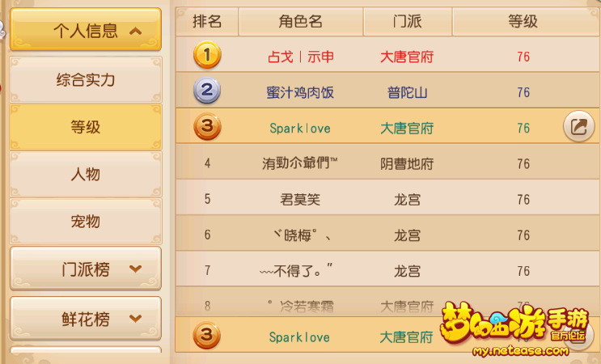
Task: Click the gold rank 1 medal
Action: [207, 55]
